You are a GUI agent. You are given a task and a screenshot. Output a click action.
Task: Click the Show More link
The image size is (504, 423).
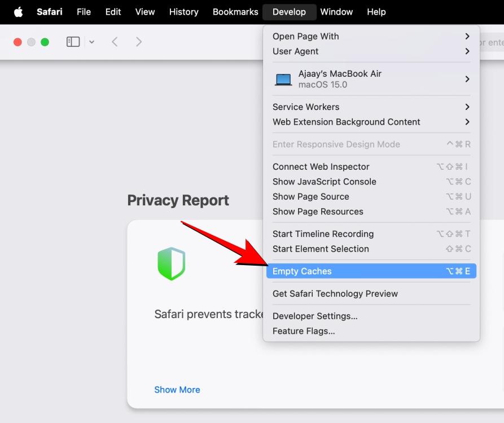tap(177, 390)
